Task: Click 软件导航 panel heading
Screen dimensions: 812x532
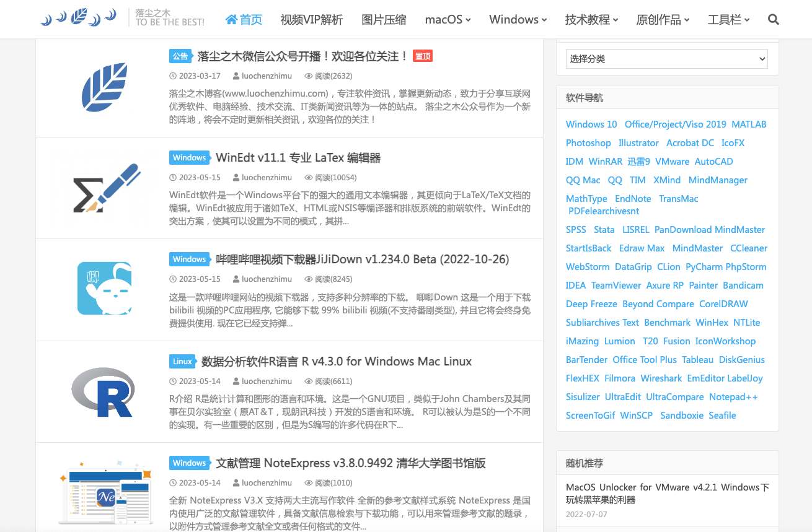Action: pyautogui.click(x=585, y=98)
